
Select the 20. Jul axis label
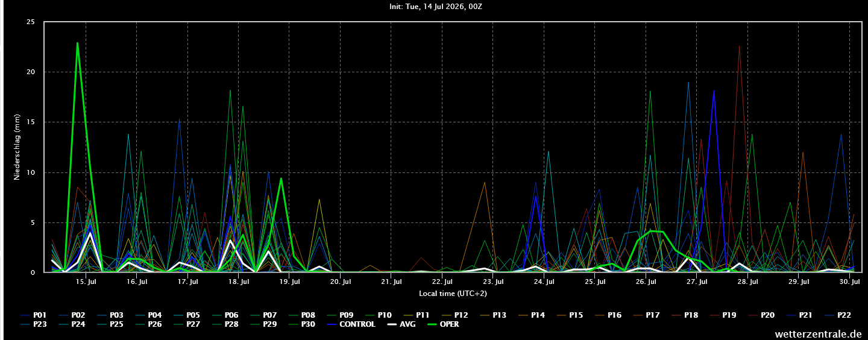[341, 282]
